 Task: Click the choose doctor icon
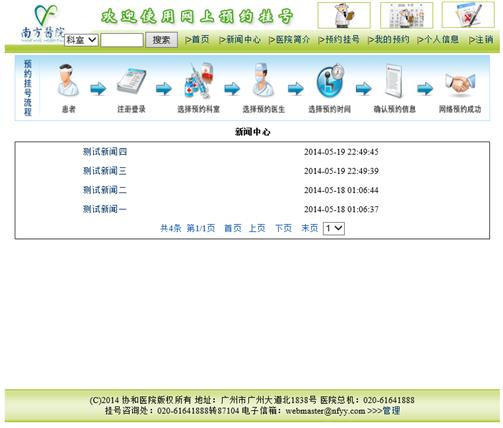point(263,80)
